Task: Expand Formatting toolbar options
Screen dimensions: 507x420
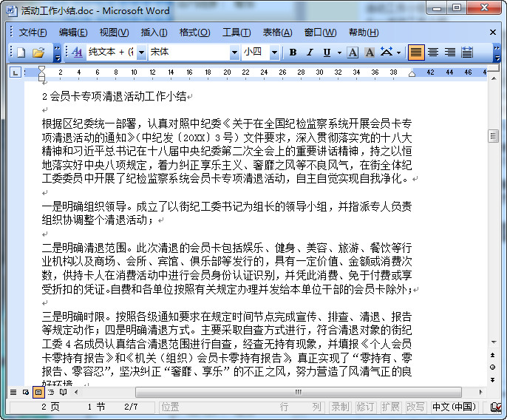Action: [497, 52]
